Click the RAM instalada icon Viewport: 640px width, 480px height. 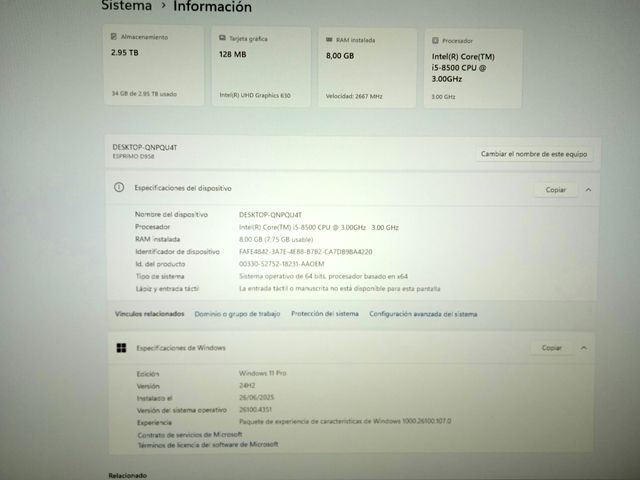pyautogui.click(x=329, y=40)
